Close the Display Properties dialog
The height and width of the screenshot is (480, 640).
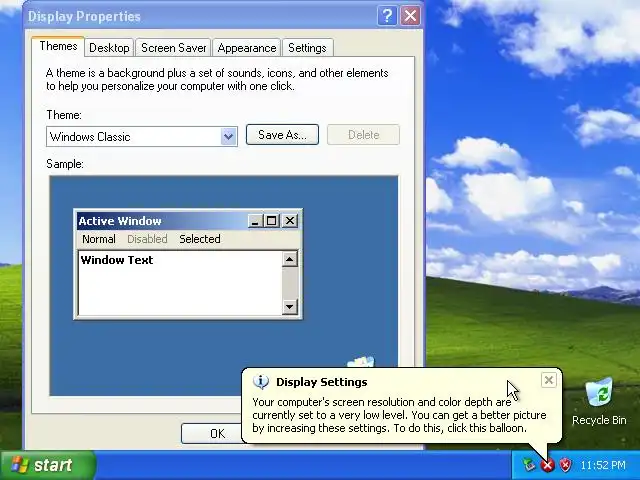[x=410, y=16]
